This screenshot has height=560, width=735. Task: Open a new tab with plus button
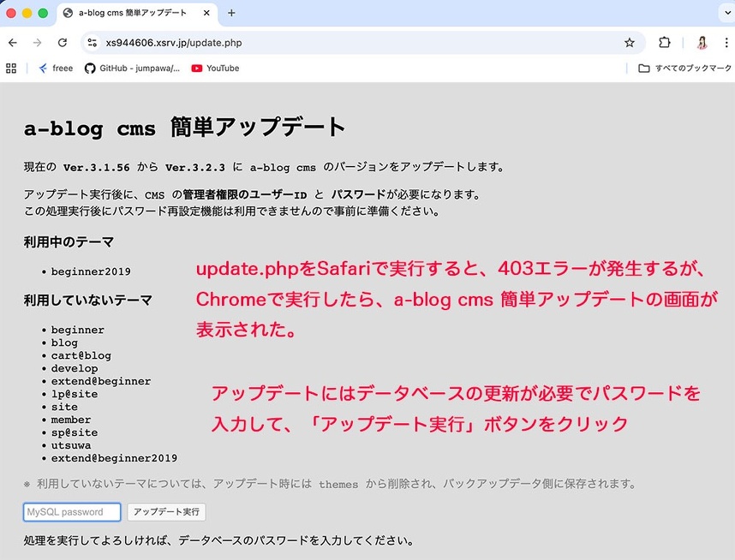point(231,13)
